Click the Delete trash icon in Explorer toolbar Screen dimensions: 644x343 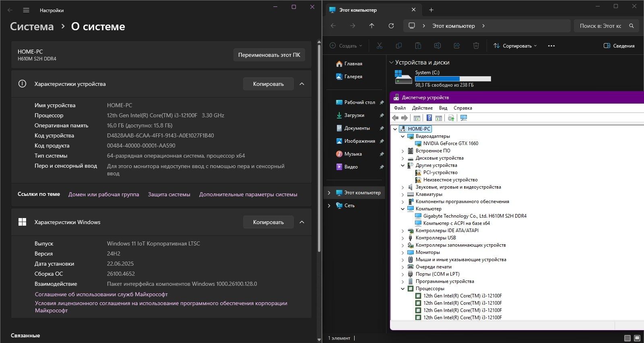(476, 46)
